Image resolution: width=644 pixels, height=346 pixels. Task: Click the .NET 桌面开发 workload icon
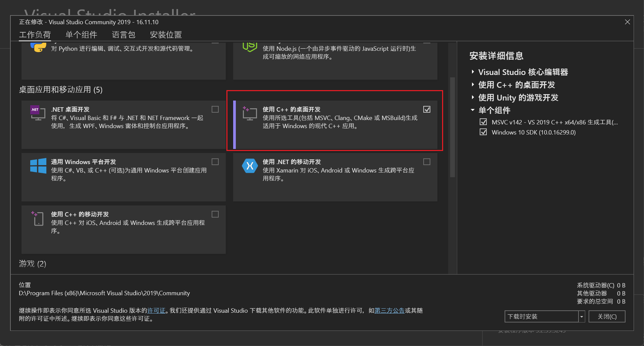pyautogui.click(x=38, y=113)
